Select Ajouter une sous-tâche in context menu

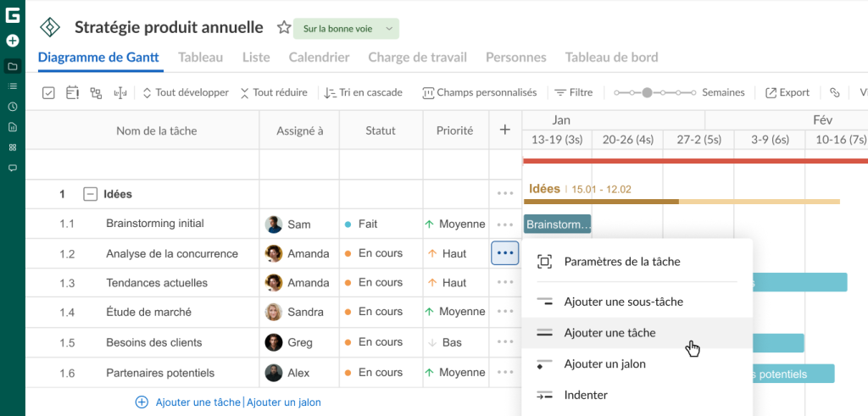(x=637, y=302)
